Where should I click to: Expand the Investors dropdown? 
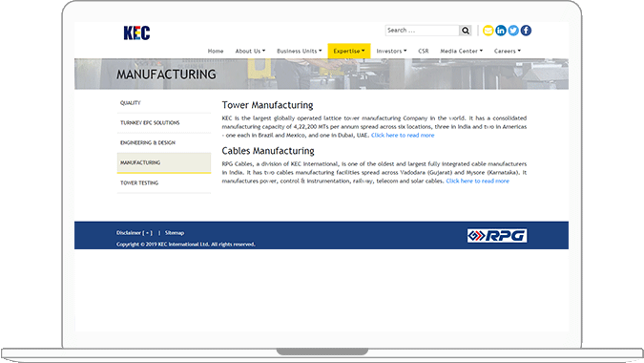point(391,51)
